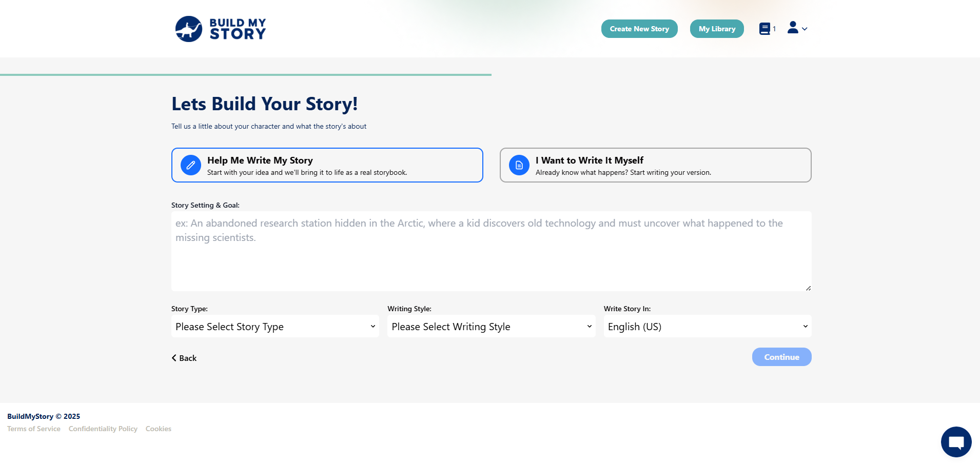
Task: Go to My Library
Action: tap(716, 29)
